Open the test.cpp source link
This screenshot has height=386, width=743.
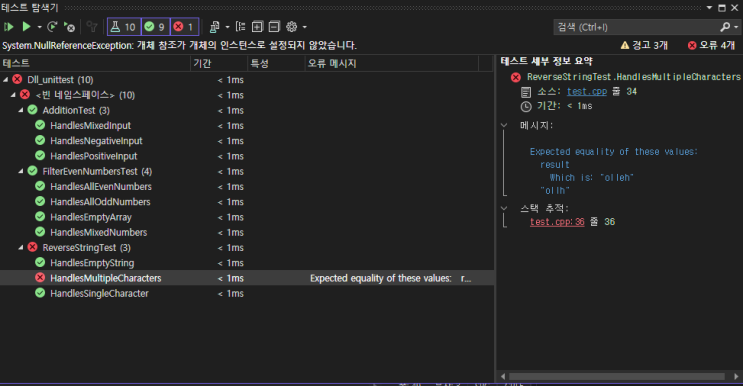pos(587,91)
